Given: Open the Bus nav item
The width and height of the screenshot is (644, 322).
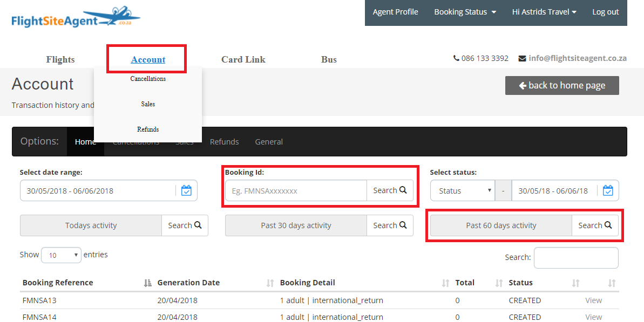Looking at the screenshot, I should click(x=329, y=59).
